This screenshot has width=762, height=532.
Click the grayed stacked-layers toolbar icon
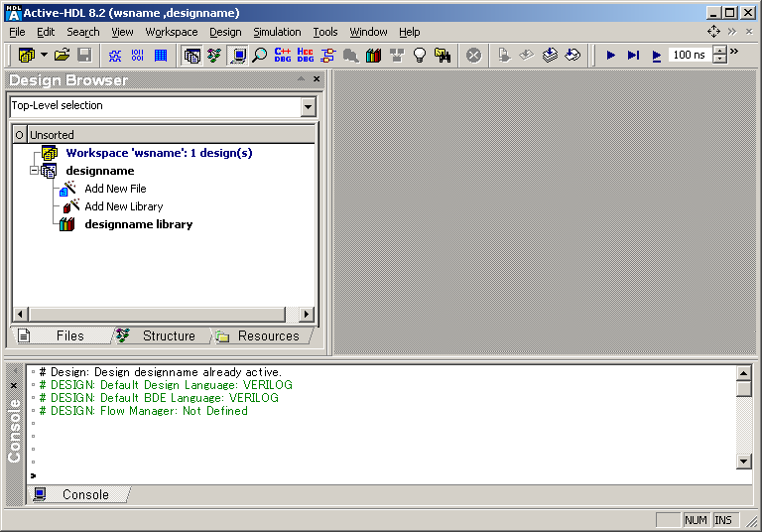pos(527,56)
